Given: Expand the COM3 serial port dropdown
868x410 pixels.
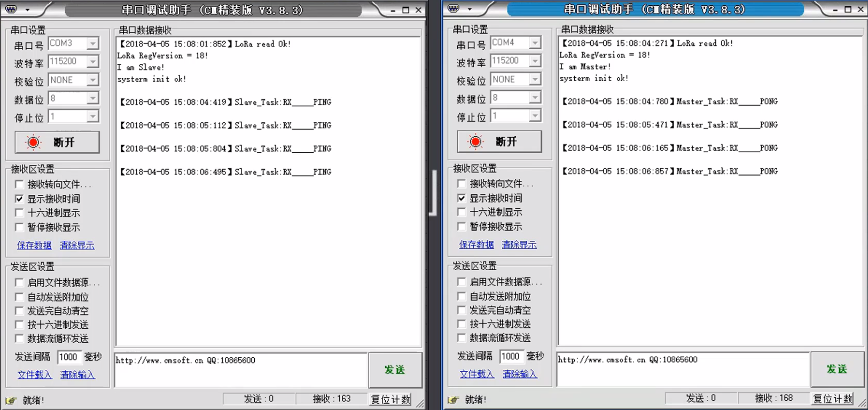Looking at the screenshot, I should pos(93,43).
